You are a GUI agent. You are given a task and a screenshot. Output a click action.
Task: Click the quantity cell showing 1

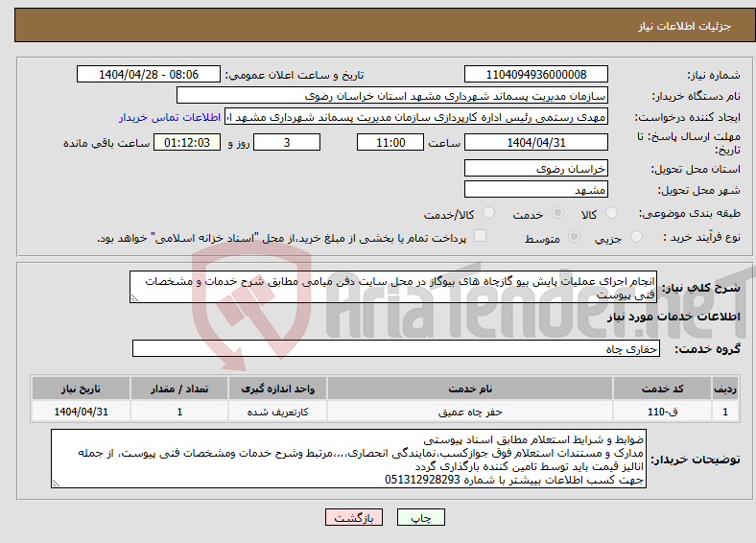point(179,412)
